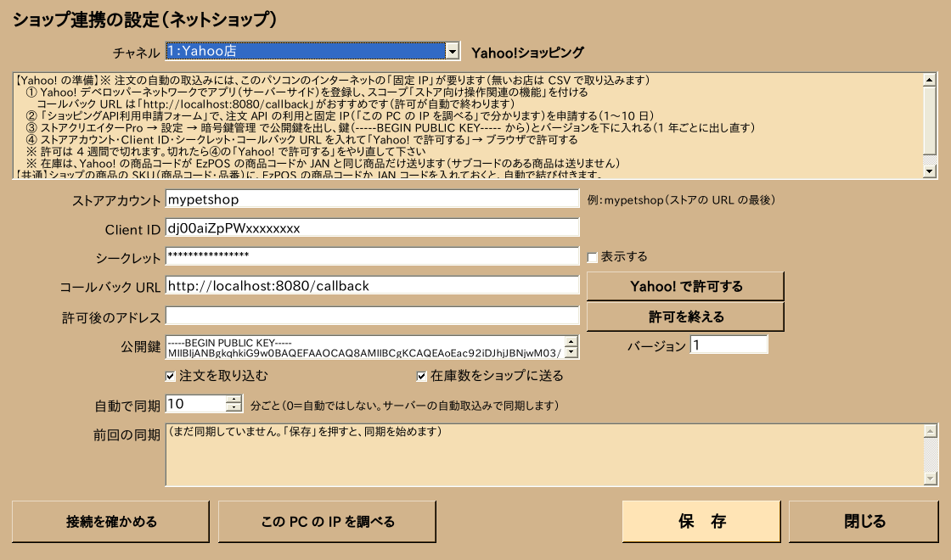Click the ストアアカウント field containing mypetshop

click(x=373, y=199)
